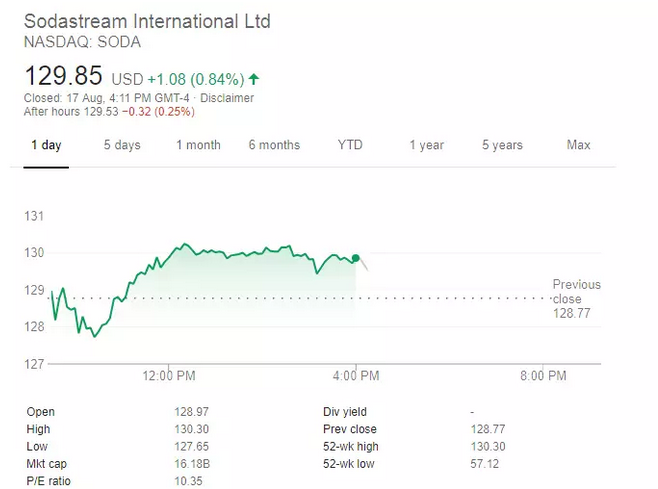Viewport: 658px width, 489px height.
Task: Click the green up arrow beside price change
Action: click(254, 78)
